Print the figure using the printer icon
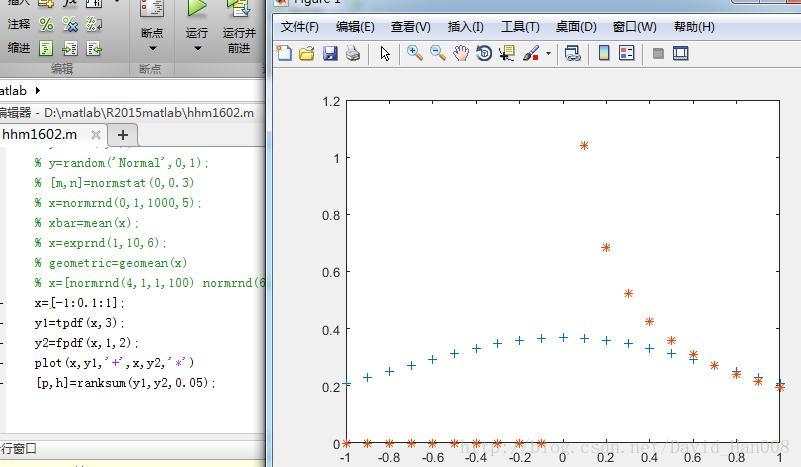801x467 pixels. pos(353,53)
